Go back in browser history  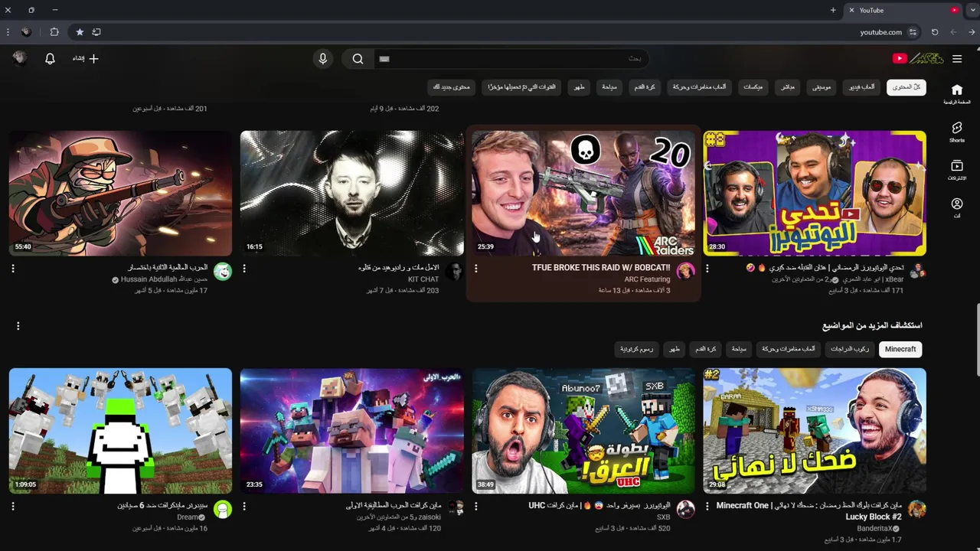(x=972, y=32)
